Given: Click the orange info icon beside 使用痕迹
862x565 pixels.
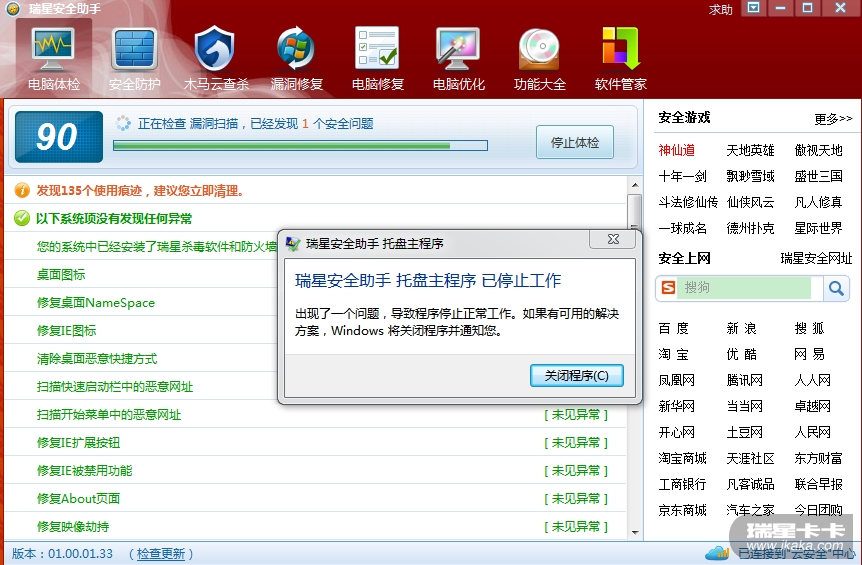Looking at the screenshot, I should pyautogui.click(x=22, y=191).
